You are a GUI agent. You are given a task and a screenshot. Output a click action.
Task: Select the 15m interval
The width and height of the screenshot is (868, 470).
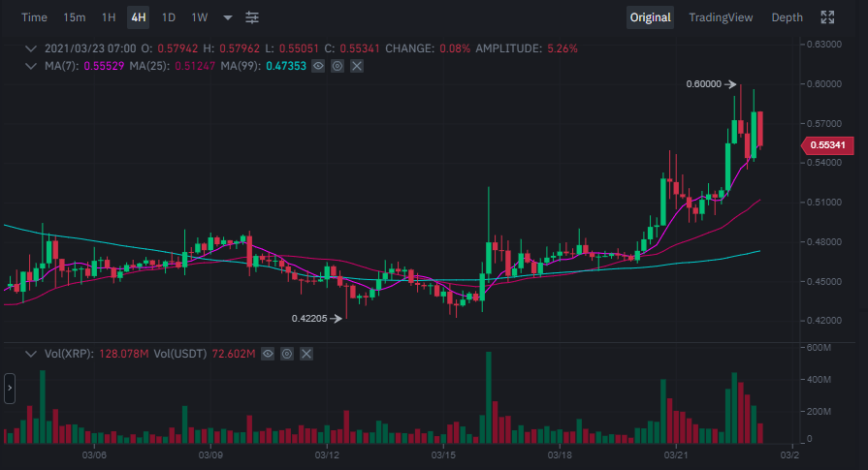[74, 17]
